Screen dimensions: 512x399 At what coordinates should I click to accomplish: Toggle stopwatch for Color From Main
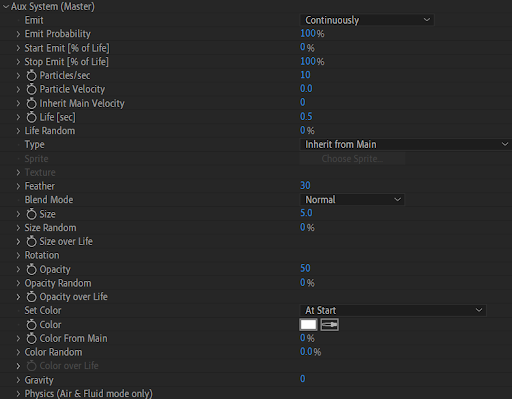(31, 338)
